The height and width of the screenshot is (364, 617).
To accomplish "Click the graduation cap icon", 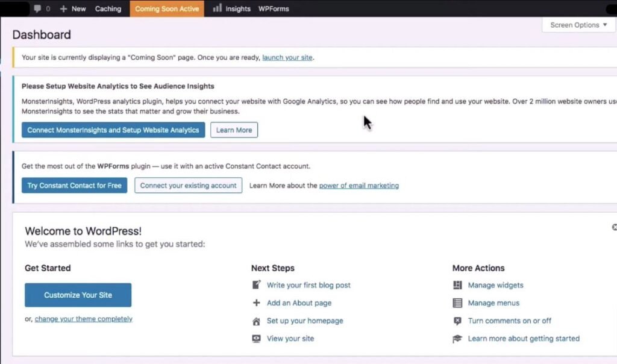I will [457, 339].
